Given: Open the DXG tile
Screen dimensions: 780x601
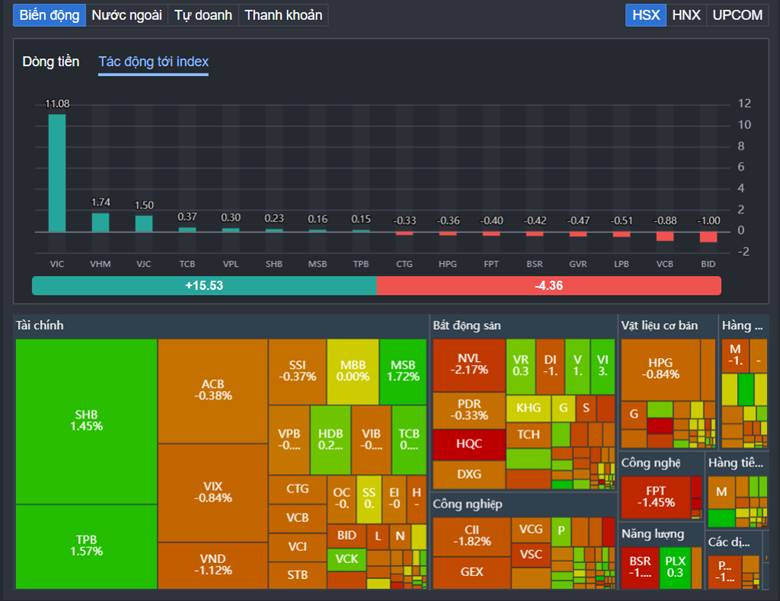Looking at the screenshot, I should click(469, 475).
